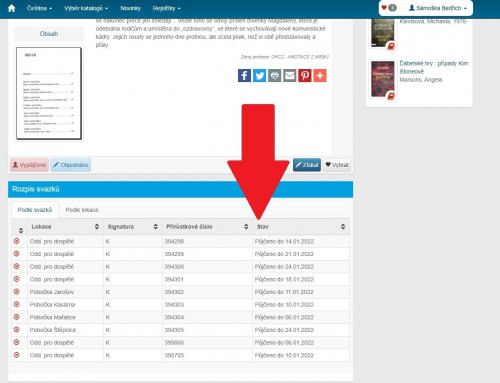The image size is (500, 383).
Task: Click red status icon for item 394298
Action: [x=17, y=241]
